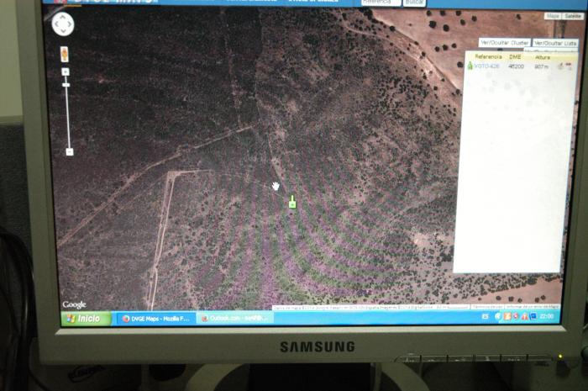Viewport: 588px width, 391px height.
Task: Click the warning triangle tray icon
Action: pos(525,317)
